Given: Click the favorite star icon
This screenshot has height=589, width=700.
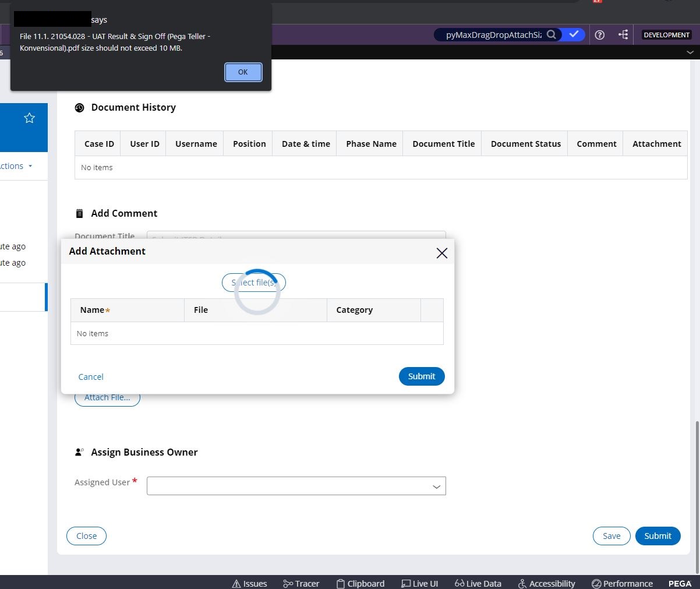Looking at the screenshot, I should tap(29, 118).
